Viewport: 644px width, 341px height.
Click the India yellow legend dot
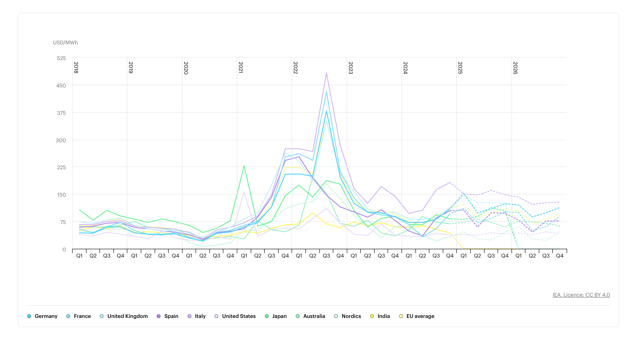tap(372, 316)
